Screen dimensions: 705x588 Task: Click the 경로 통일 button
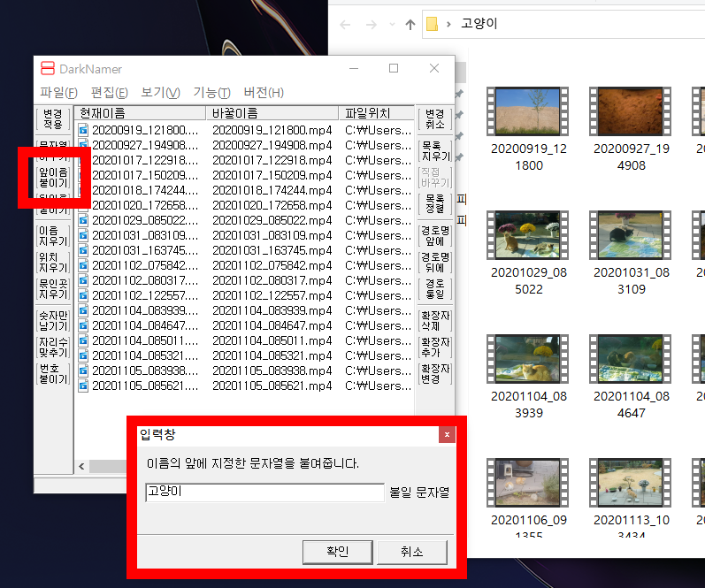(x=435, y=288)
